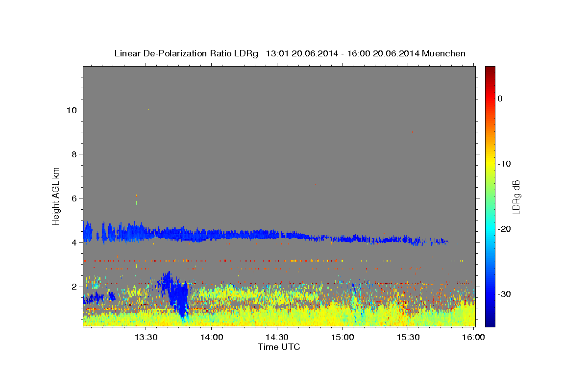Click the colorbar value -10

[504, 164]
